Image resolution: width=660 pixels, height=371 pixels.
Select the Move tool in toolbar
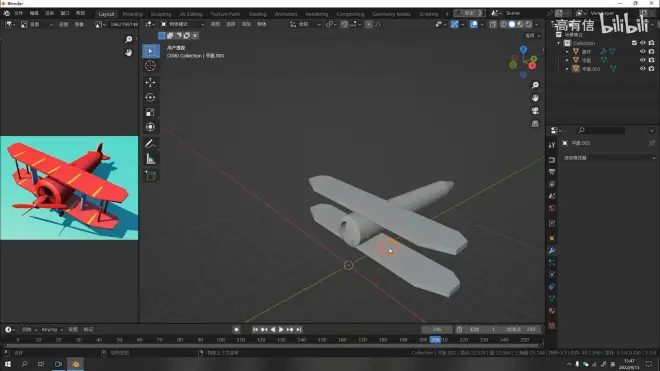pos(150,83)
